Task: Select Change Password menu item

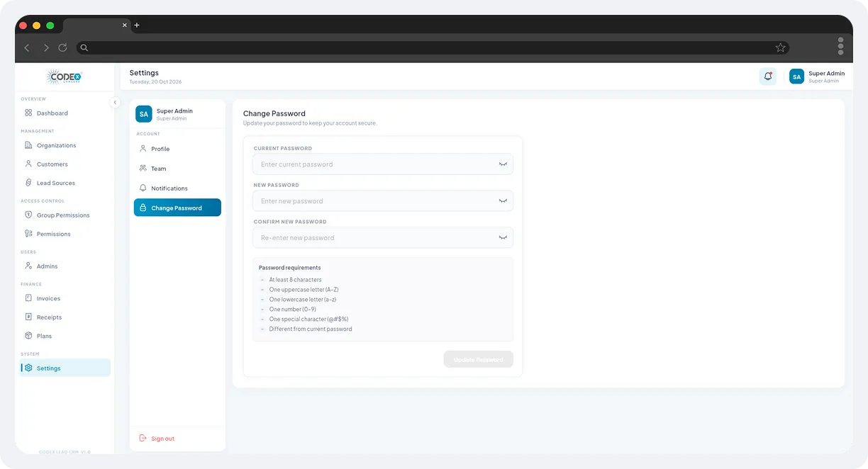Action: (x=177, y=208)
